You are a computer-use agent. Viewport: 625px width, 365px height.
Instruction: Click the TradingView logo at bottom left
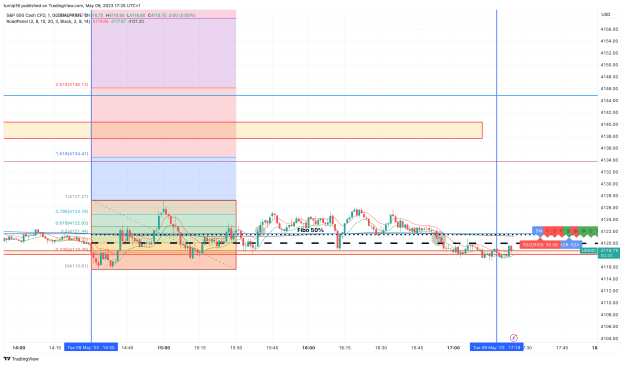(21, 359)
